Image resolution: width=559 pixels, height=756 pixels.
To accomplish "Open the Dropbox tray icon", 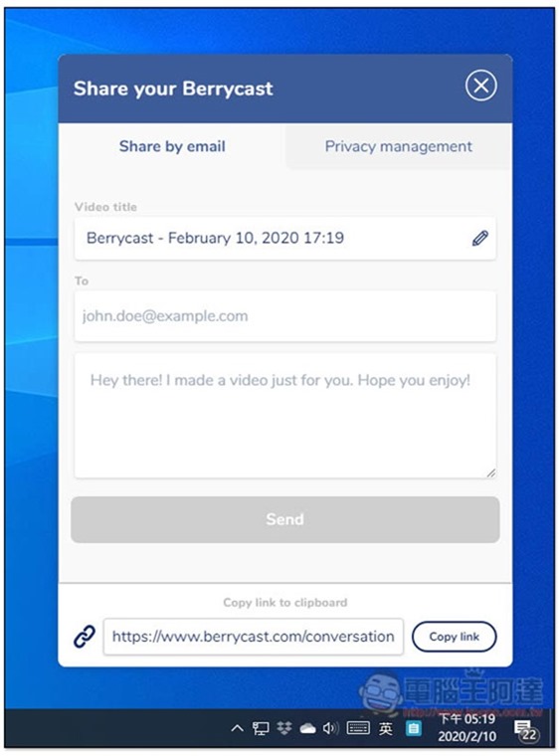I will 284,728.
